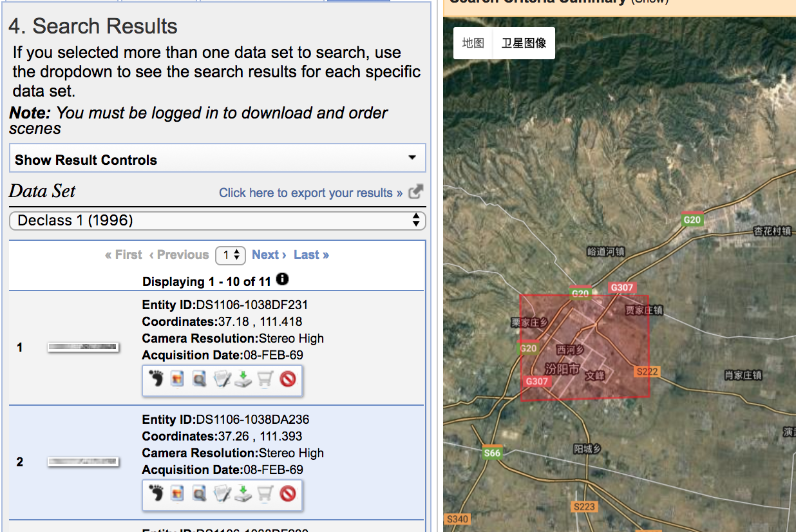The height and width of the screenshot is (532, 796).
Task: Jump to Last results page
Action: (x=311, y=255)
